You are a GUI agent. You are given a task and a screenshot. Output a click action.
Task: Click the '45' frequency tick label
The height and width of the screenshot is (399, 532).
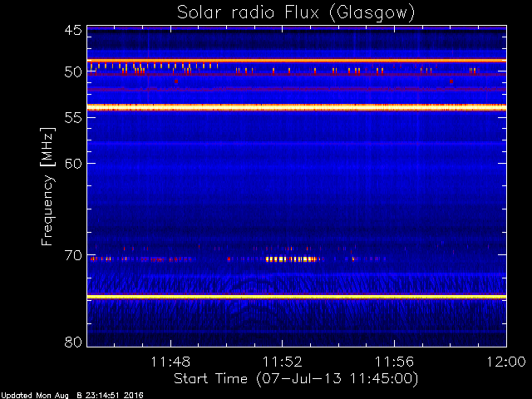coord(73,31)
